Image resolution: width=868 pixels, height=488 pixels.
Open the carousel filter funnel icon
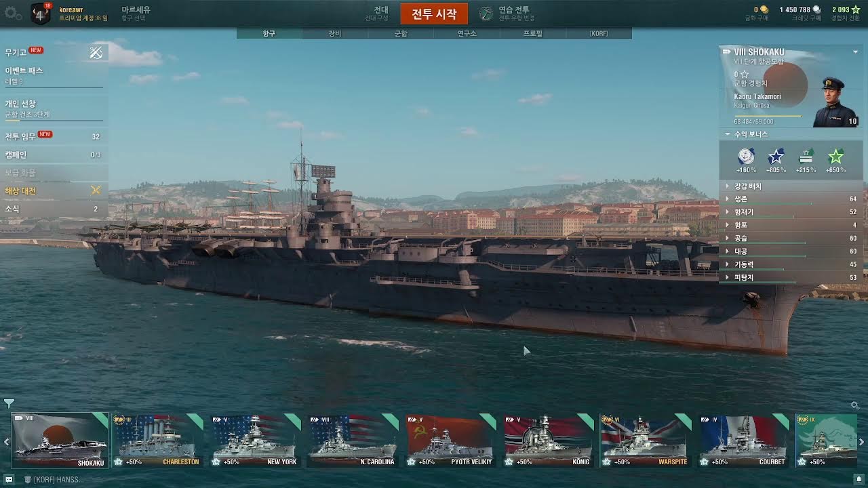point(9,403)
